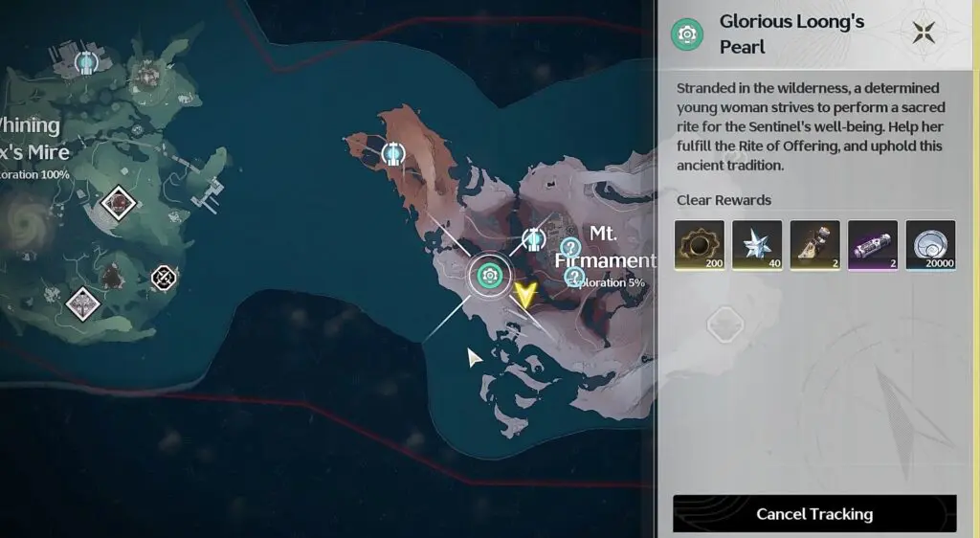This screenshot has height=538, width=980.
Task: Click the potion reward thumbnail showing 2
Action: (815, 245)
